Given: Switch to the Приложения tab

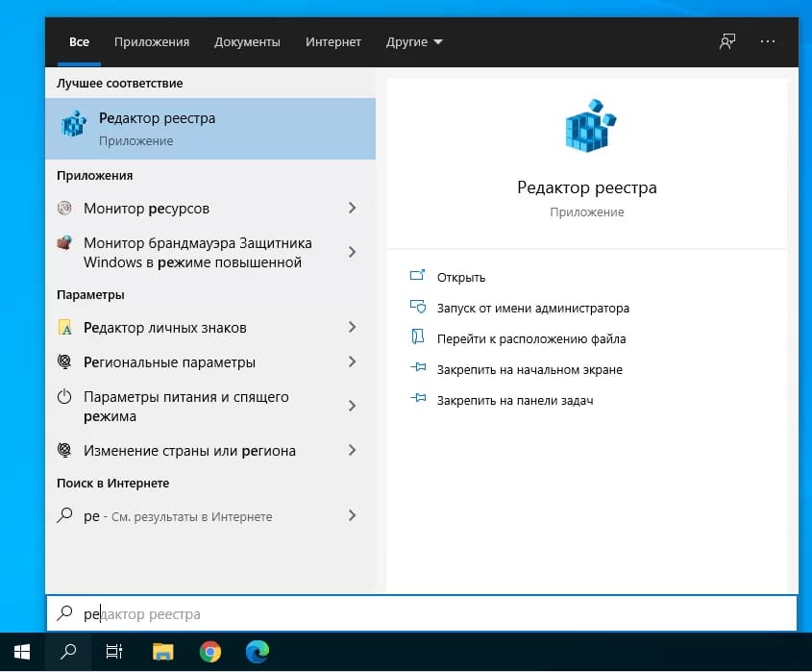Looking at the screenshot, I should (x=152, y=42).
